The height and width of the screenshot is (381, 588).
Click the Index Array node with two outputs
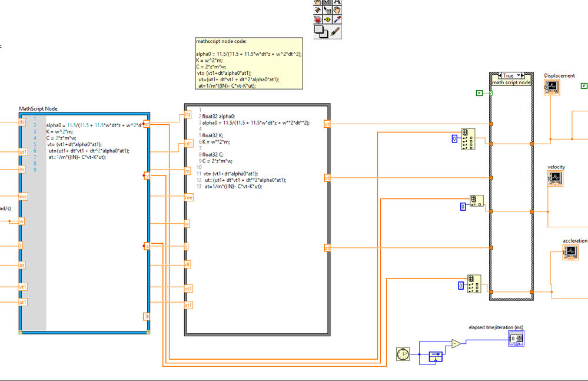pos(477,201)
